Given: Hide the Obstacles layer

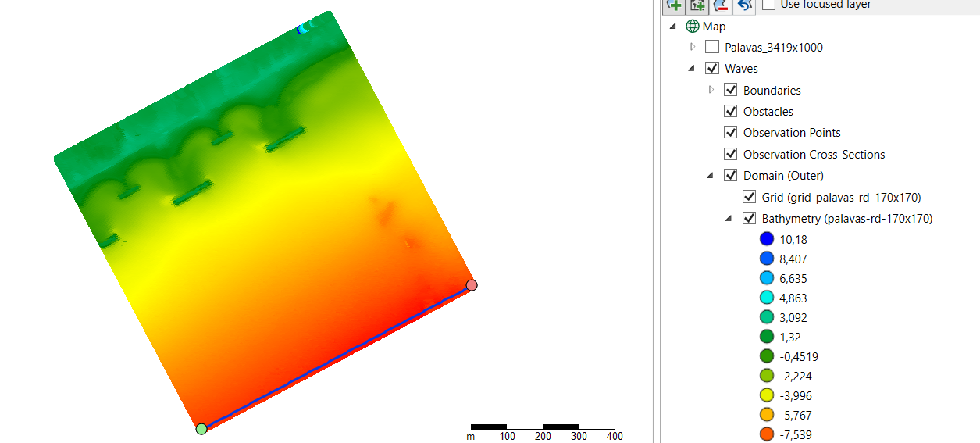Looking at the screenshot, I should (731, 112).
